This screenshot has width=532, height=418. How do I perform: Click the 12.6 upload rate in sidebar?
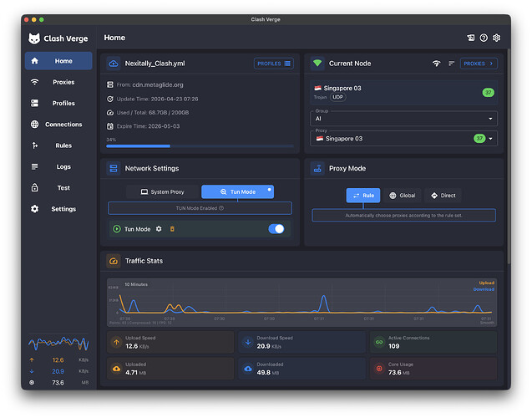[58, 360]
